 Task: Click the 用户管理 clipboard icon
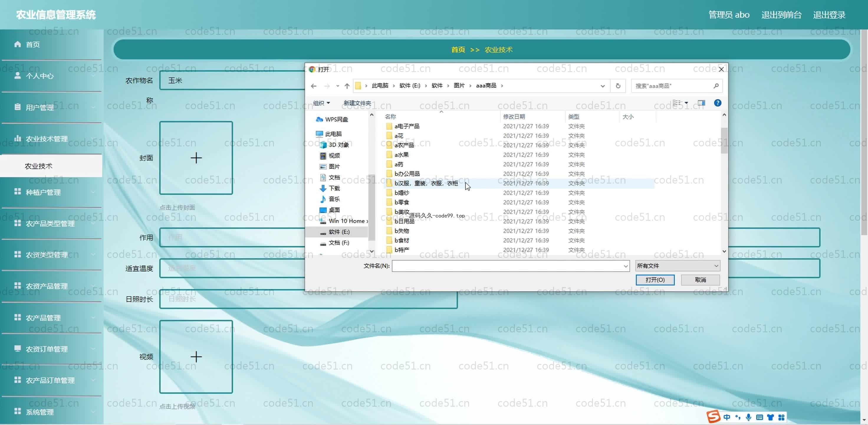pyautogui.click(x=17, y=107)
